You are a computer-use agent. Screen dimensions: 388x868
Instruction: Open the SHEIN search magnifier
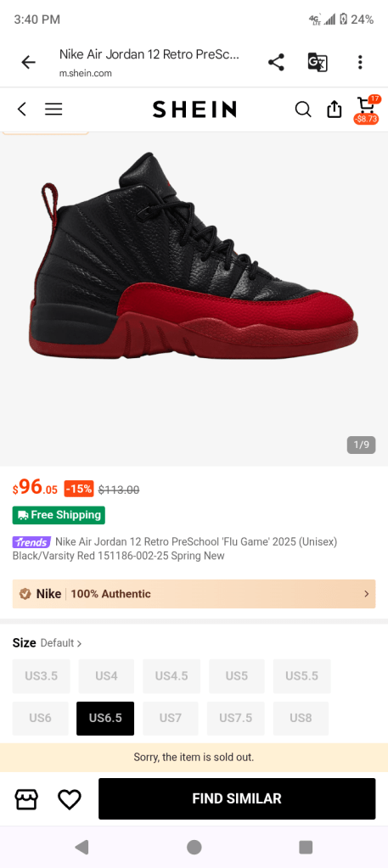[302, 109]
